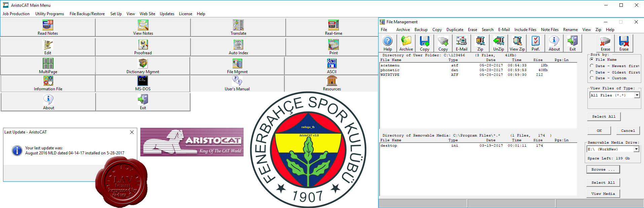644x208 pixels.
Task: Open Pref. in File Management toolbar
Action: point(536,43)
